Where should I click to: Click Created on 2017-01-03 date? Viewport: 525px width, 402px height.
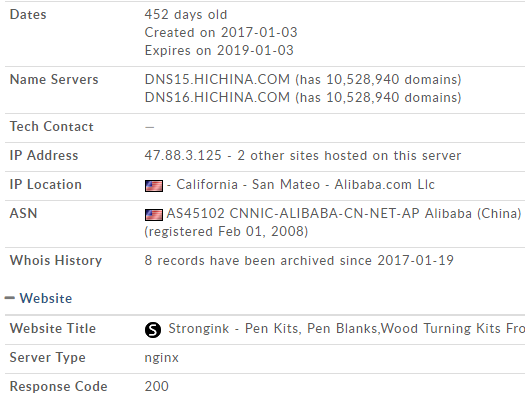pos(221,32)
